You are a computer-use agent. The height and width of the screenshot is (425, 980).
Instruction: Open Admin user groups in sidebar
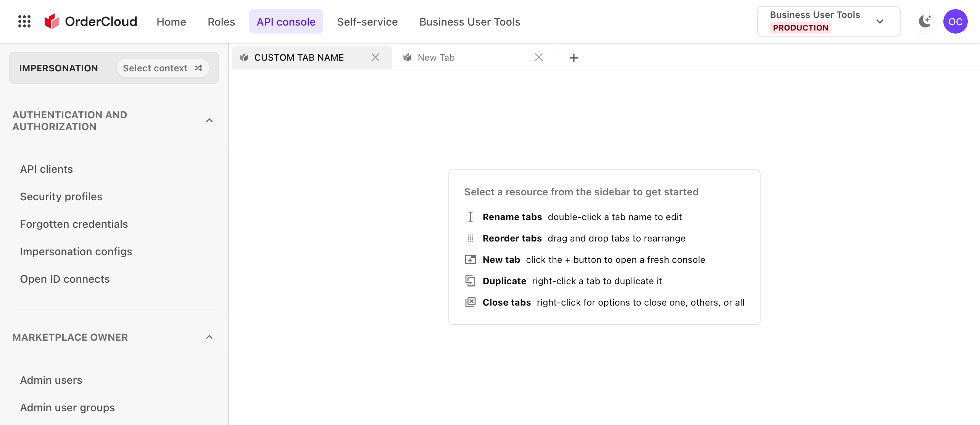click(68, 407)
